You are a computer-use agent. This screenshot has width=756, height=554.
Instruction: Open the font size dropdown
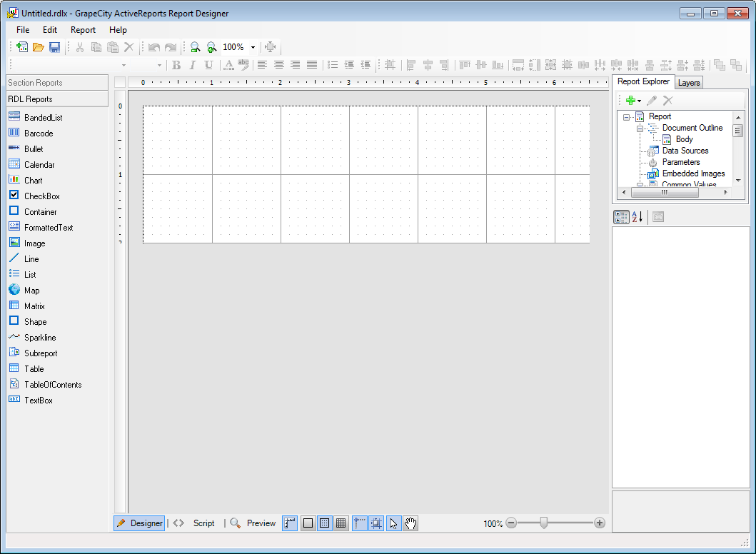pyautogui.click(x=159, y=65)
